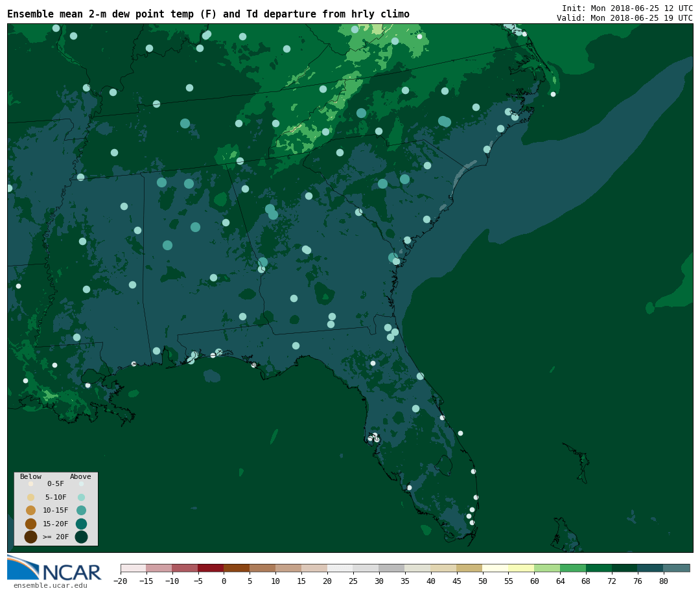Click the map title text
The width and height of the screenshot is (700, 593).
(x=208, y=14)
